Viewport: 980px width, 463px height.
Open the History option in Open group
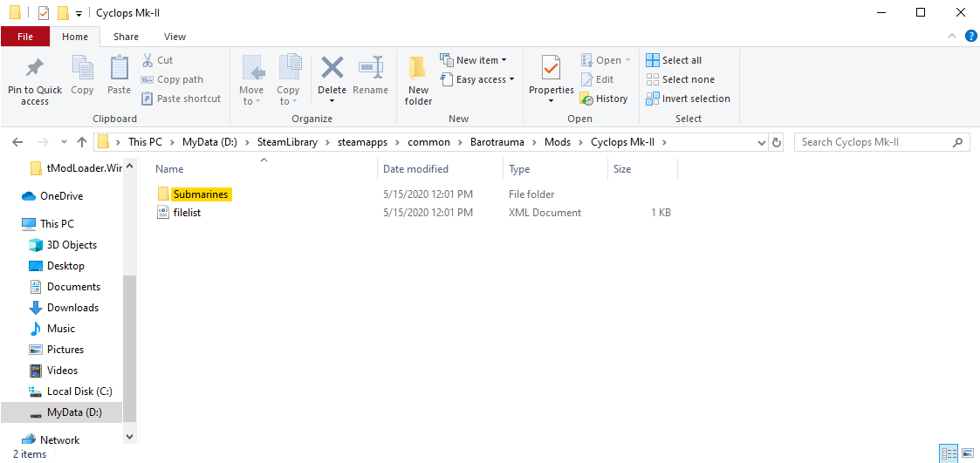click(x=604, y=99)
